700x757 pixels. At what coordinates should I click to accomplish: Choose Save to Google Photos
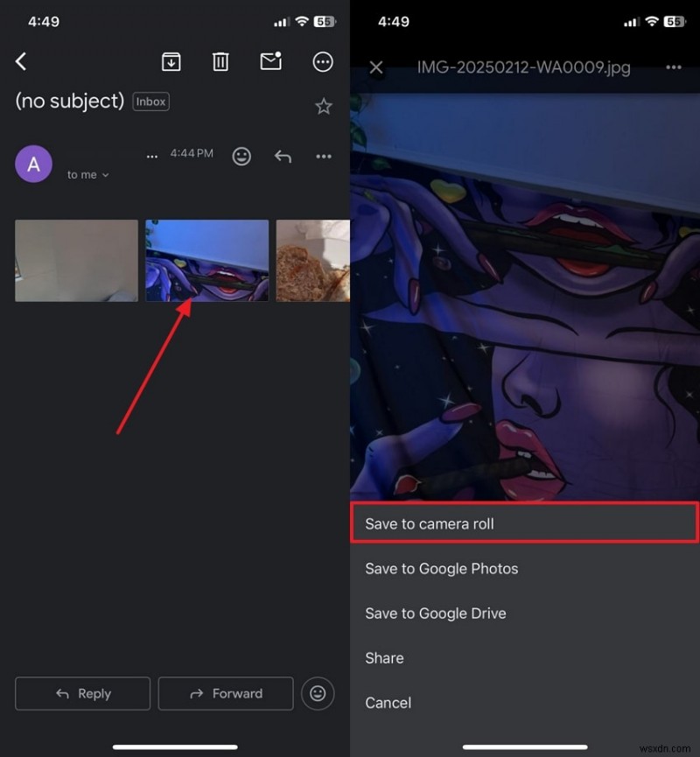click(524, 568)
